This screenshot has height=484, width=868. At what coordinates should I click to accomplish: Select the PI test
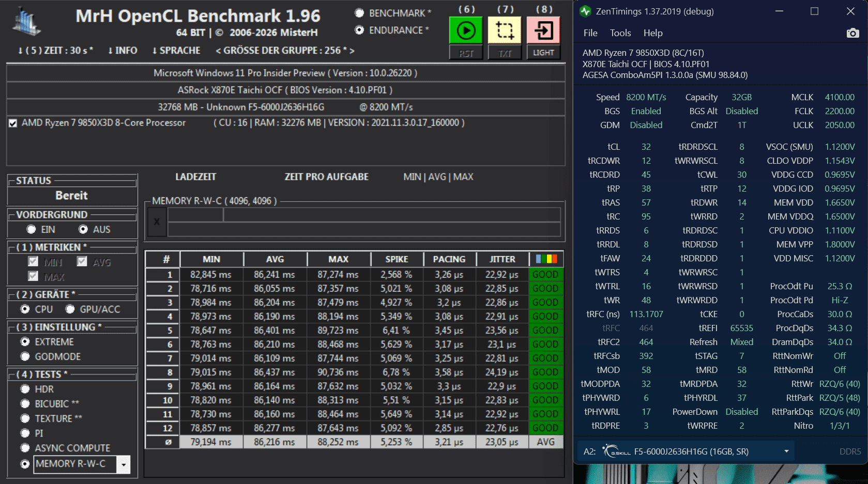[x=25, y=433]
